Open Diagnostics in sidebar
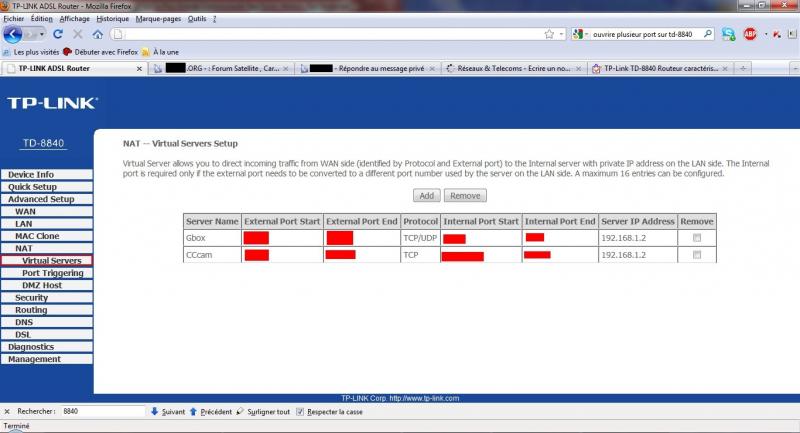This screenshot has height=433, width=800. (x=46, y=347)
